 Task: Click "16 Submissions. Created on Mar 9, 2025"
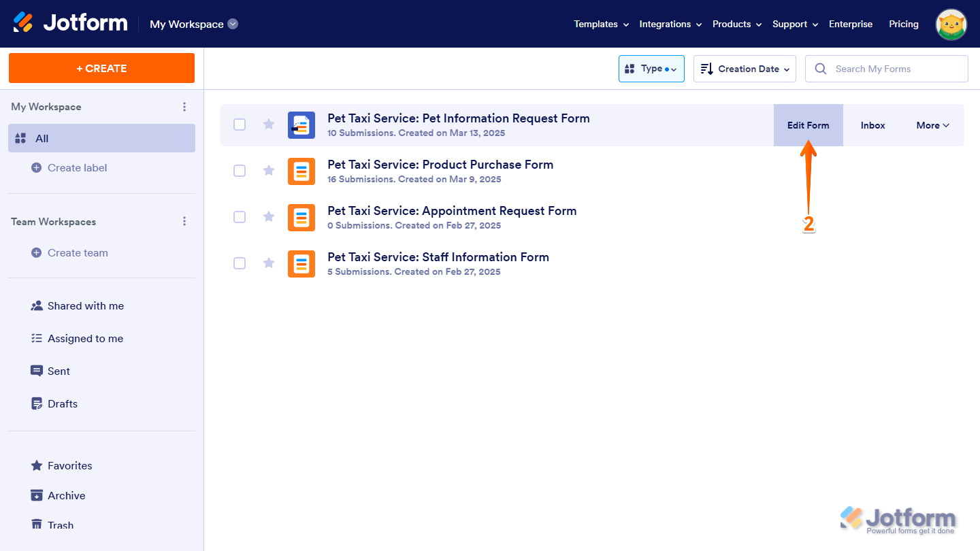(414, 180)
